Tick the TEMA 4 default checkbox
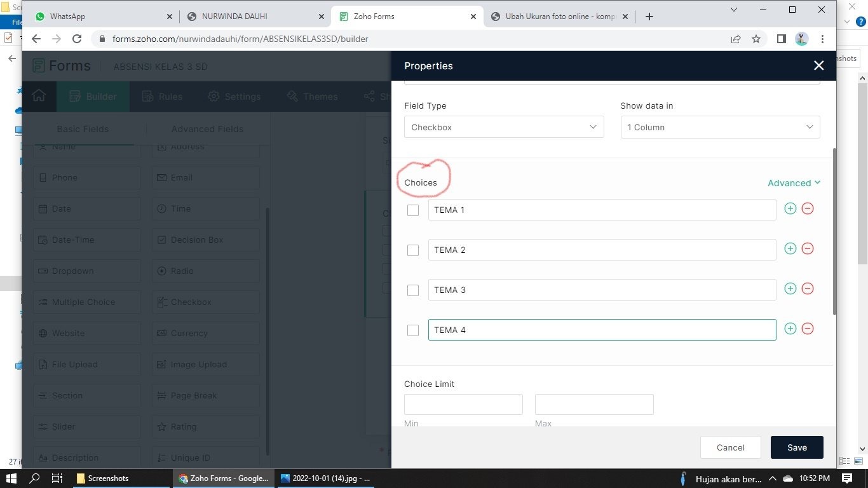The width and height of the screenshot is (868, 488). click(413, 330)
